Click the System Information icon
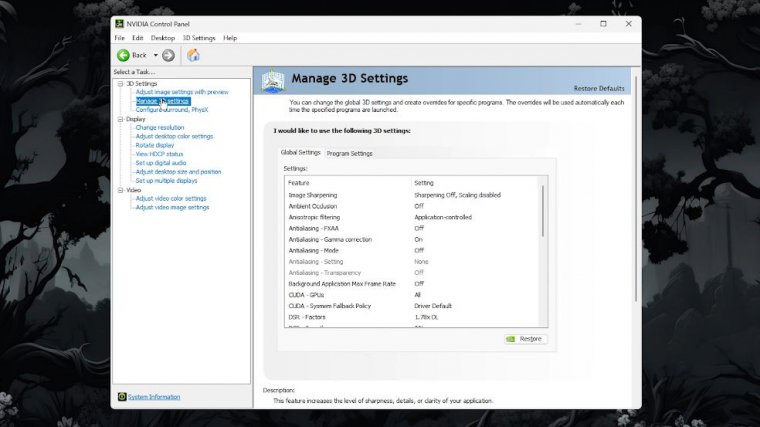 point(122,397)
